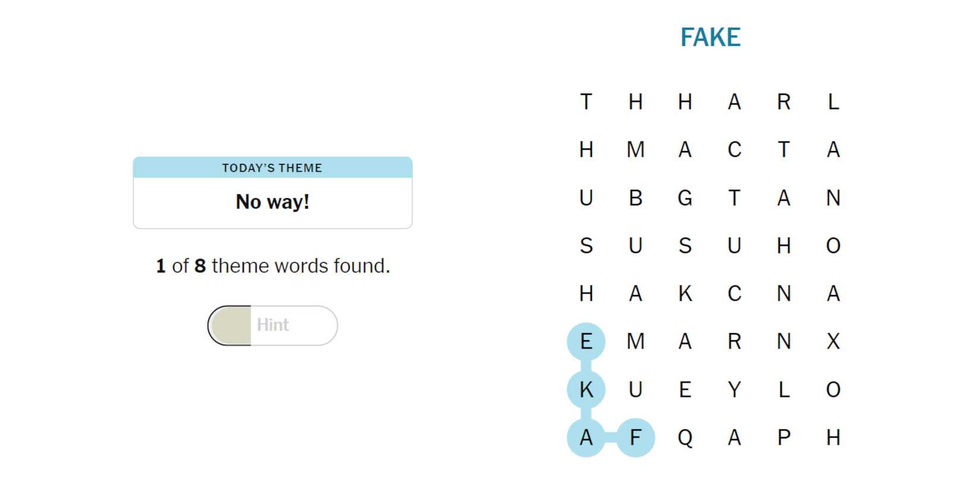Image resolution: width=980 pixels, height=490 pixels.
Task: Select the letter G tile
Action: click(685, 198)
